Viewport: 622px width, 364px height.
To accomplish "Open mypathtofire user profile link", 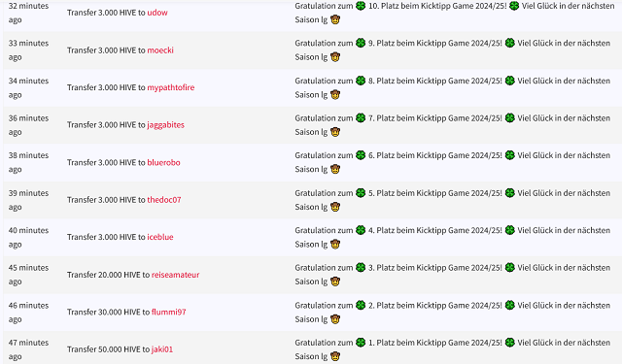I will (171, 87).
